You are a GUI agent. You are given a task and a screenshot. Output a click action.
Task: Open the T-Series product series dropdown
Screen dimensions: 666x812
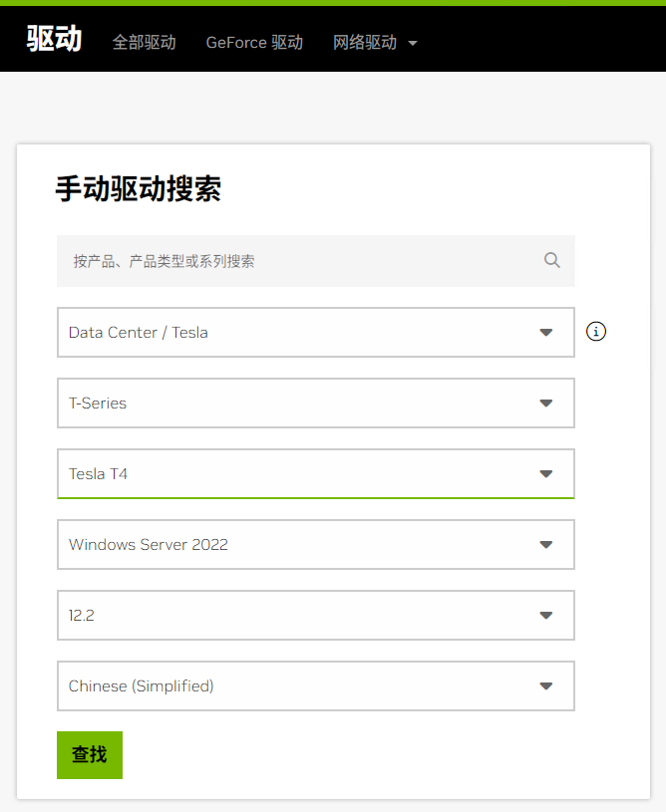(299, 404)
